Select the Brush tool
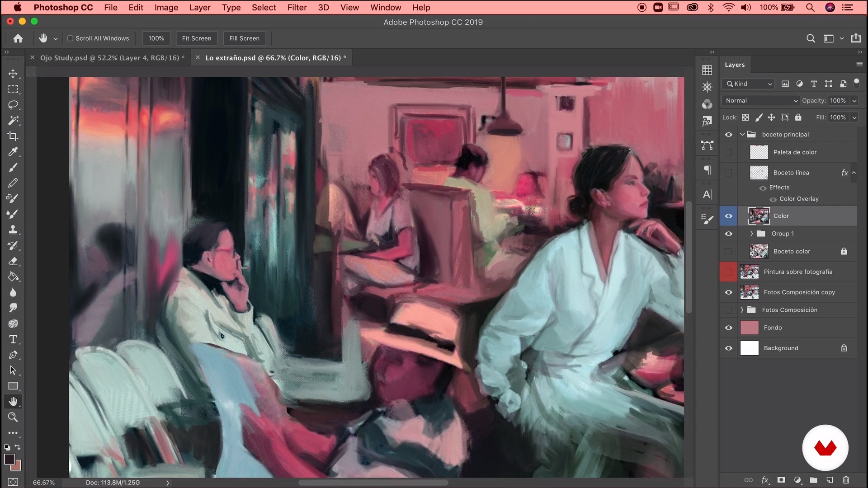Image resolution: width=868 pixels, height=488 pixels. click(x=13, y=167)
